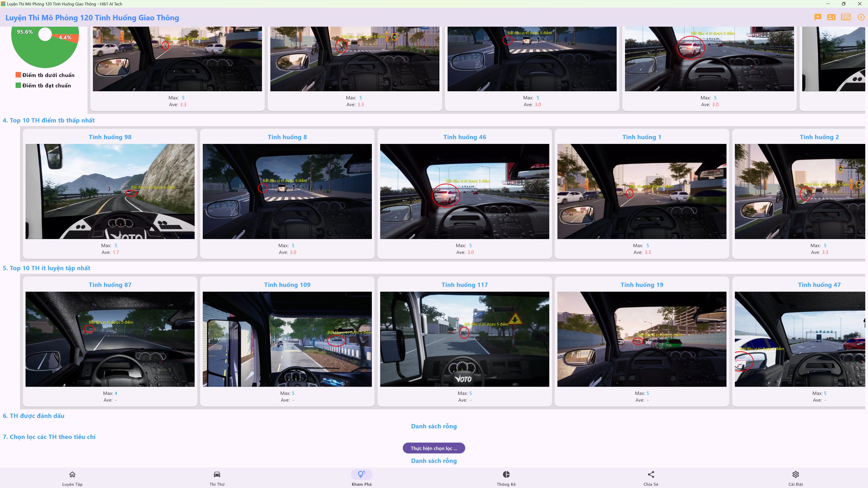Click the green Điểm tb đạt chuẩn swatch

coord(18,85)
